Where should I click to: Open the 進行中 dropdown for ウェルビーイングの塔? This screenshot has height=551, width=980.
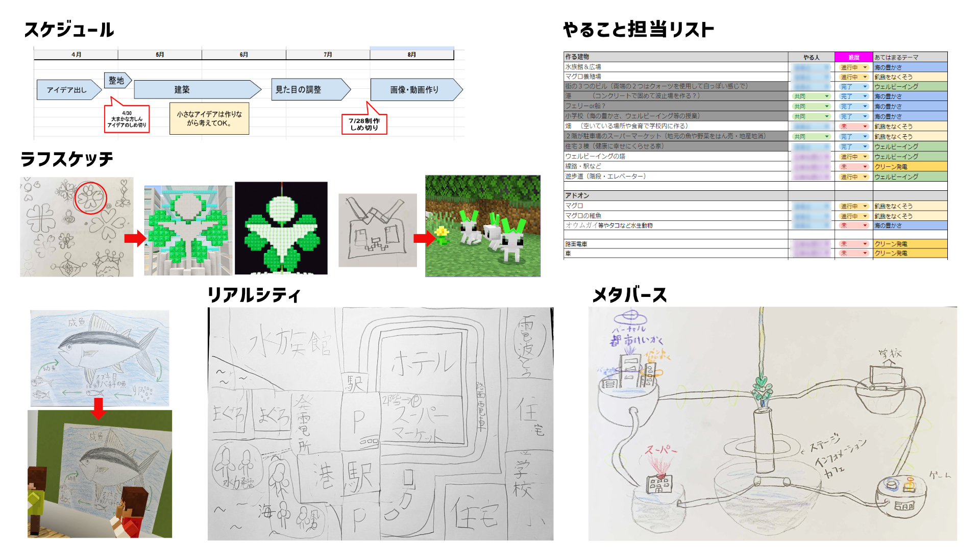click(x=854, y=157)
